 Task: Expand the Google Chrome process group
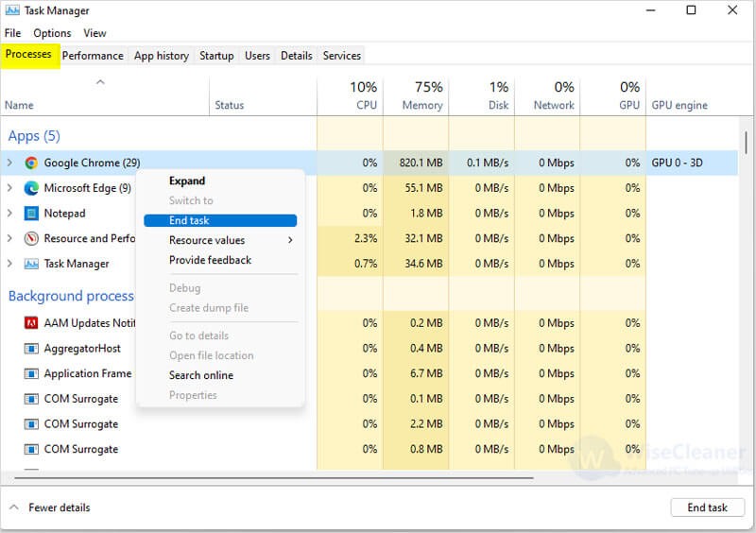(x=9, y=163)
